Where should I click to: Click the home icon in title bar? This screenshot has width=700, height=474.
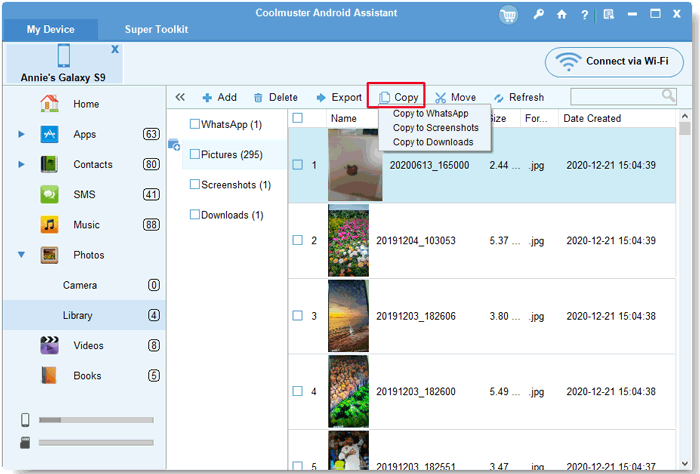[562, 14]
